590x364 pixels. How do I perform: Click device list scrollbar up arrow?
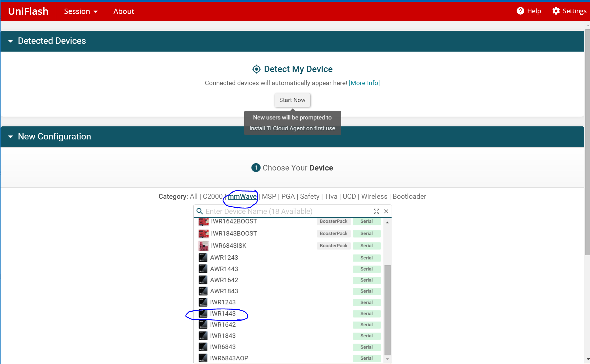(x=387, y=223)
